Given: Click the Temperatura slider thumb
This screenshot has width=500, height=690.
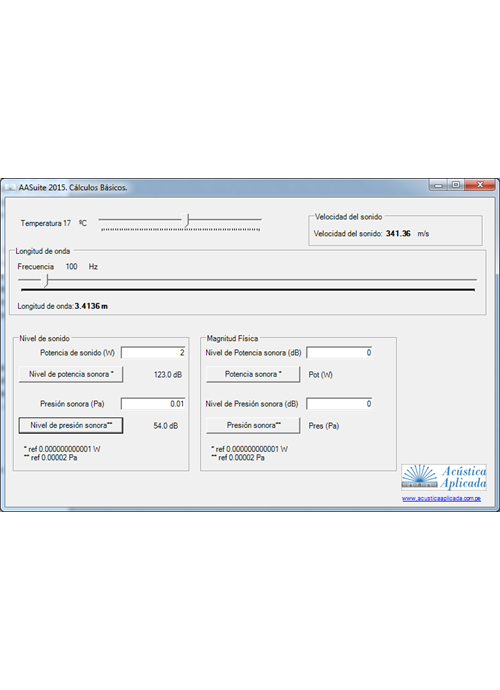Looking at the screenshot, I should [188, 220].
